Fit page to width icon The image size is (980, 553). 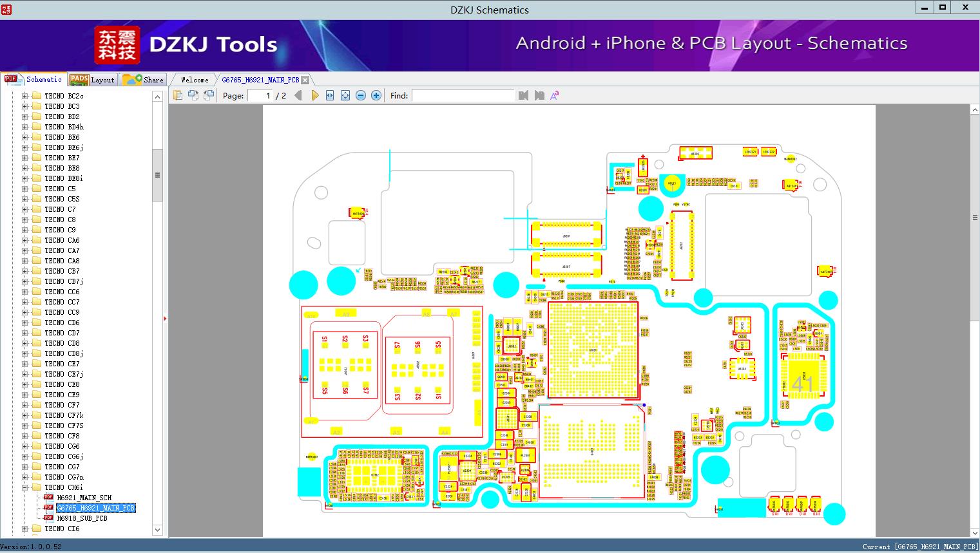(330, 95)
